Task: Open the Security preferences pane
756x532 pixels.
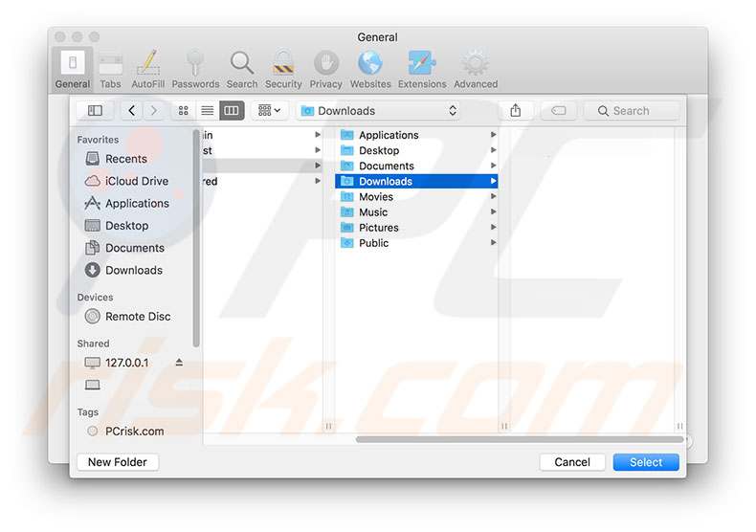Action: click(283, 70)
